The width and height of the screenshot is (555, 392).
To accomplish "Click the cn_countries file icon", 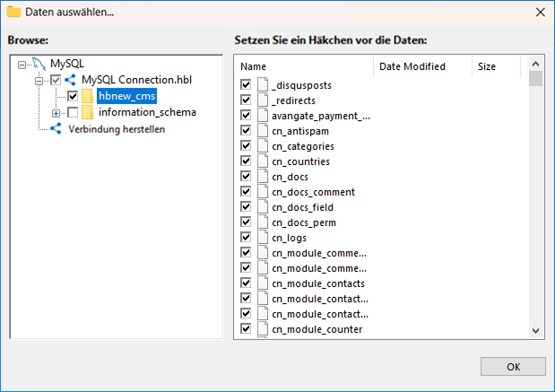I will pyautogui.click(x=263, y=161).
